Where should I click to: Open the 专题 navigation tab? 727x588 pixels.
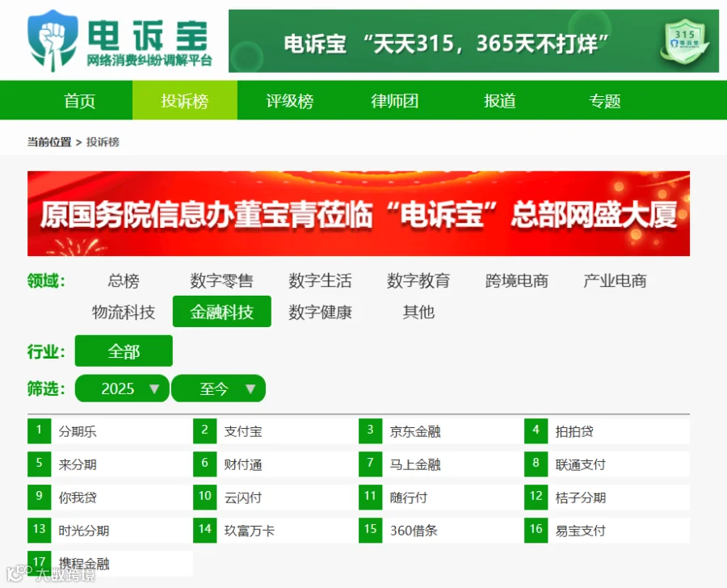(x=604, y=100)
